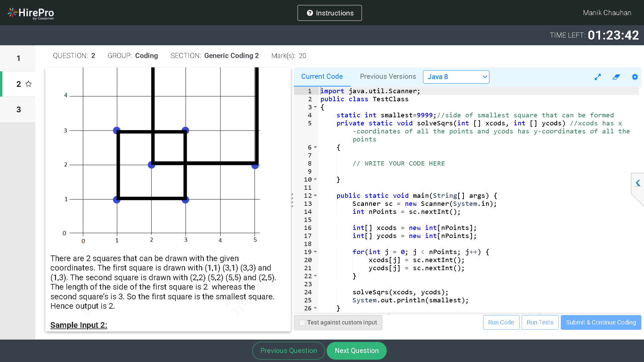Viewport: 644px width, 362px height.
Task: Go to question 3 in sidebar
Action: tap(18, 110)
